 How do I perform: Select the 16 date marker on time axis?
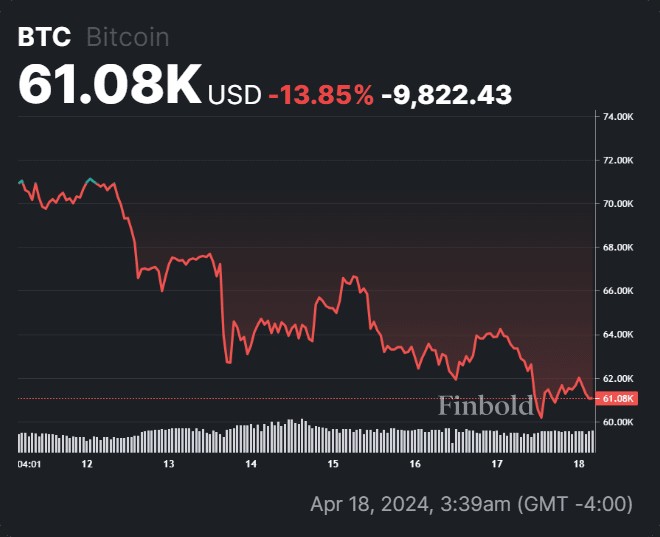point(415,464)
